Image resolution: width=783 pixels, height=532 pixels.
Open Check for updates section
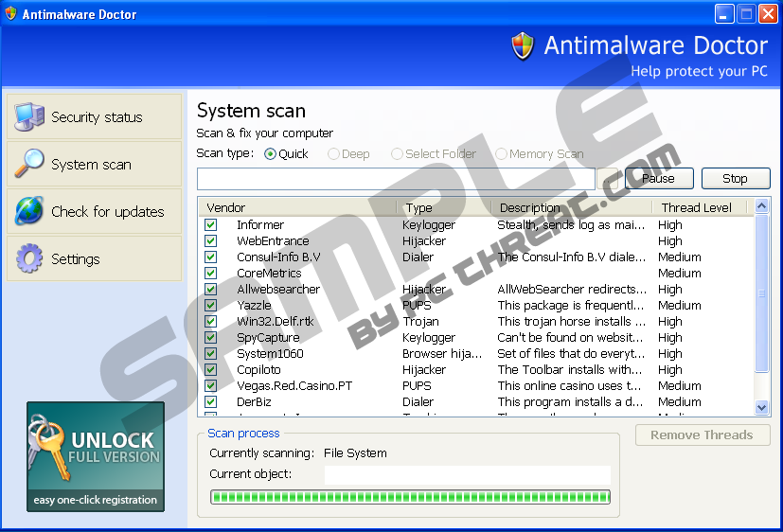[x=95, y=211]
